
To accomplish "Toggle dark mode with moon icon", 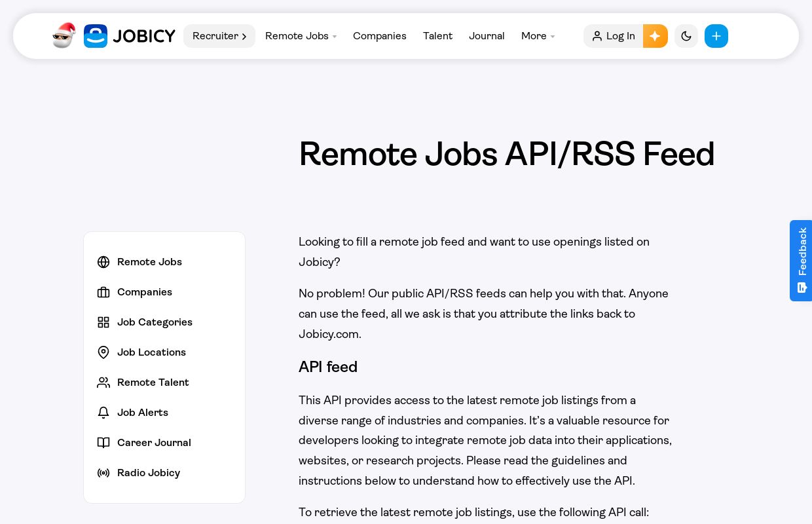I will [686, 36].
